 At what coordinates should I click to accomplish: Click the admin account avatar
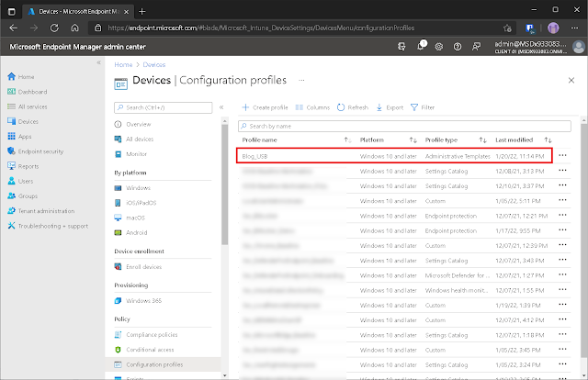(x=579, y=47)
